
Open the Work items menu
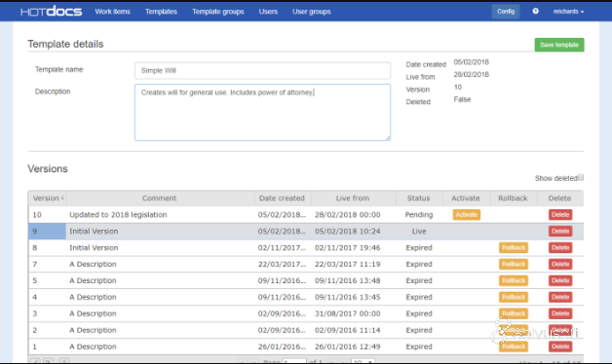pos(112,12)
